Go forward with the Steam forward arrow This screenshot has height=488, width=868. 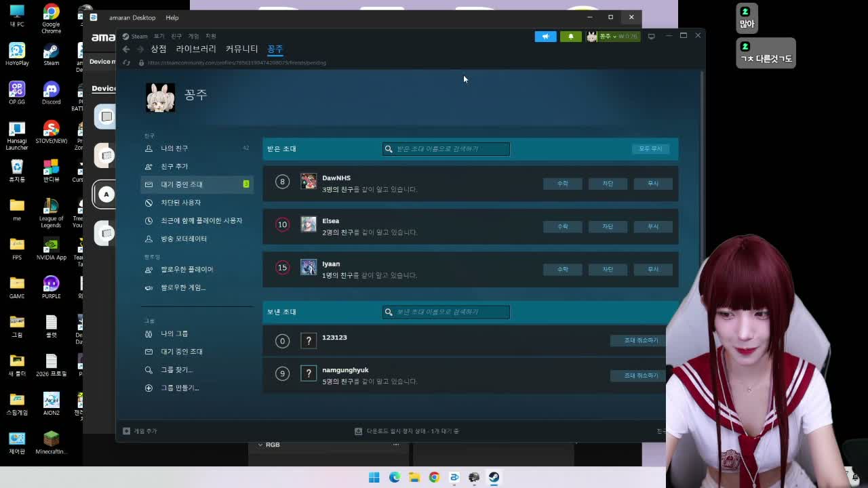click(140, 49)
